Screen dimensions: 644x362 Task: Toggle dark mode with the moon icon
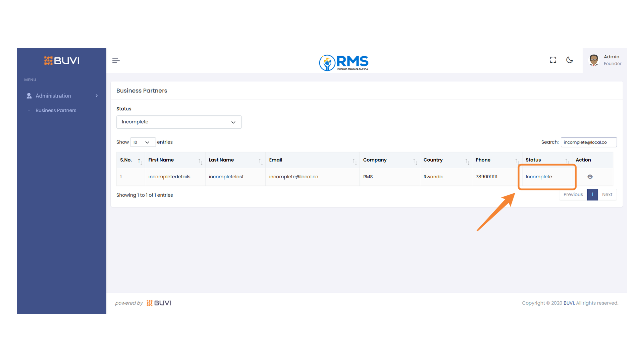click(x=570, y=60)
